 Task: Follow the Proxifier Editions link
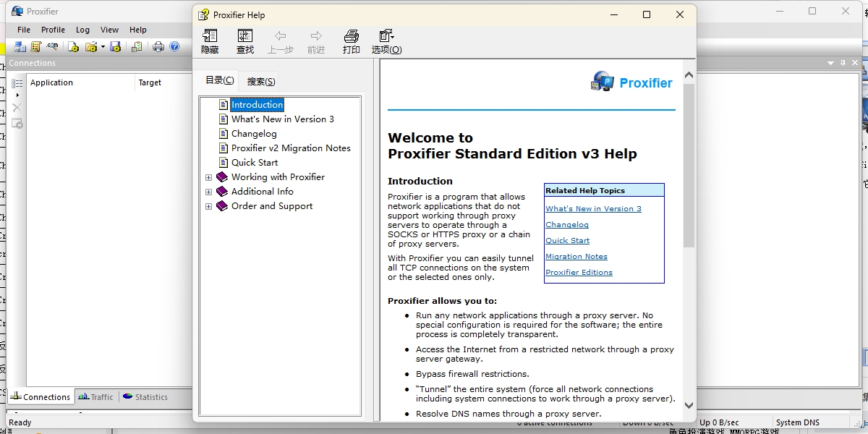pyautogui.click(x=579, y=273)
